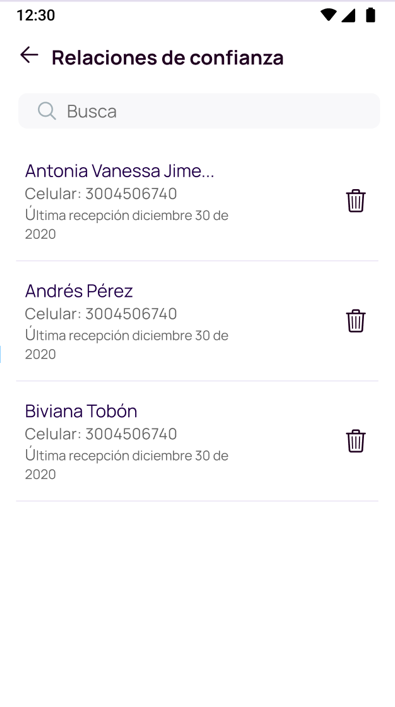The image size is (395, 707).
Task: Tap the battery icon in status bar
Action: point(371,15)
